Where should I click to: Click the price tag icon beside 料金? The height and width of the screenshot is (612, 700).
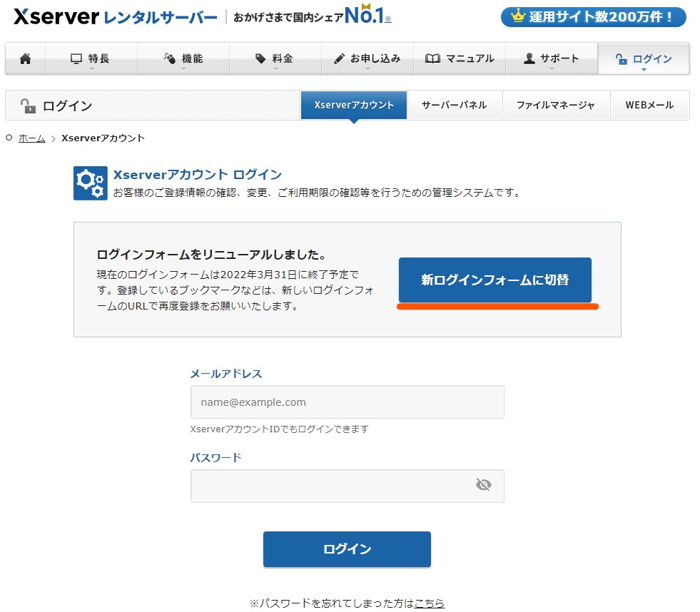[260, 58]
